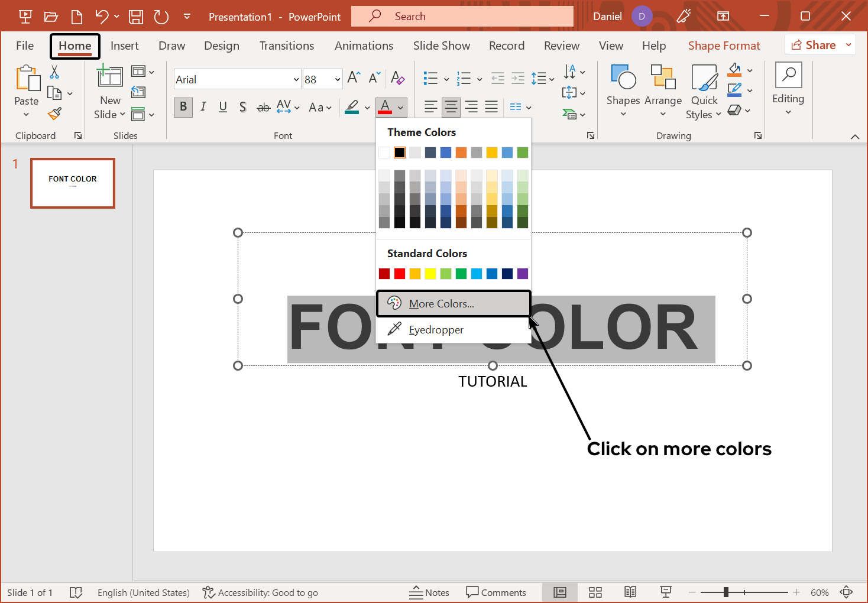868x603 pixels.
Task: Toggle bold formatting on selected text
Action: coord(183,107)
